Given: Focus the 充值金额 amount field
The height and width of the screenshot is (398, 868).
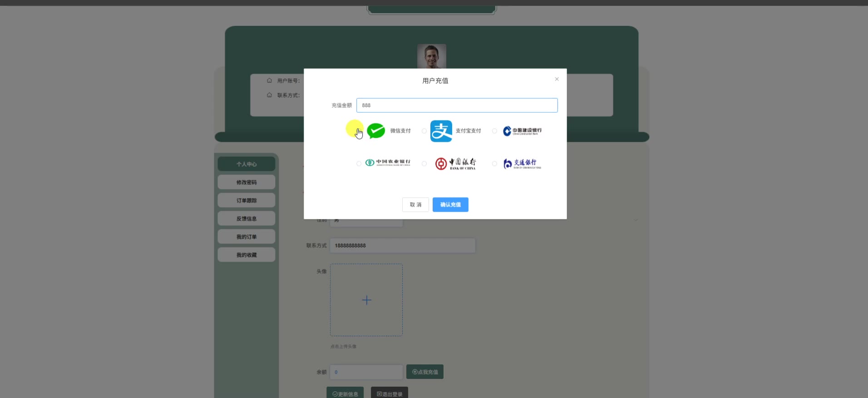Looking at the screenshot, I should click(457, 105).
